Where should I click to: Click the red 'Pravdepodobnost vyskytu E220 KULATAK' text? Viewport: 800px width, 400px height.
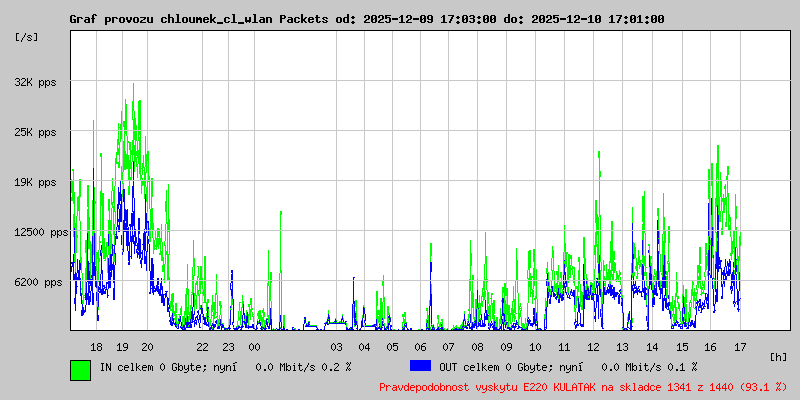pos(495,387)
